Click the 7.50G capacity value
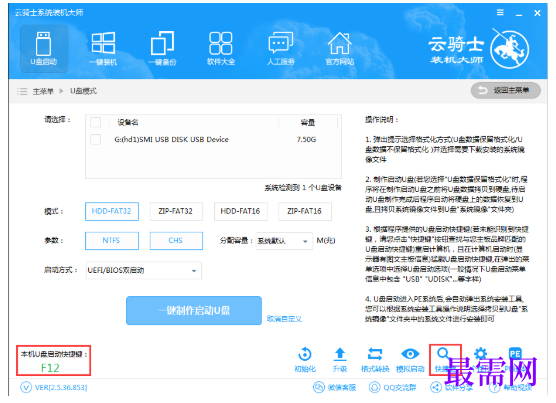Image resolution: width=556 pixels, height=403 pixels. (x=306, y=139)
